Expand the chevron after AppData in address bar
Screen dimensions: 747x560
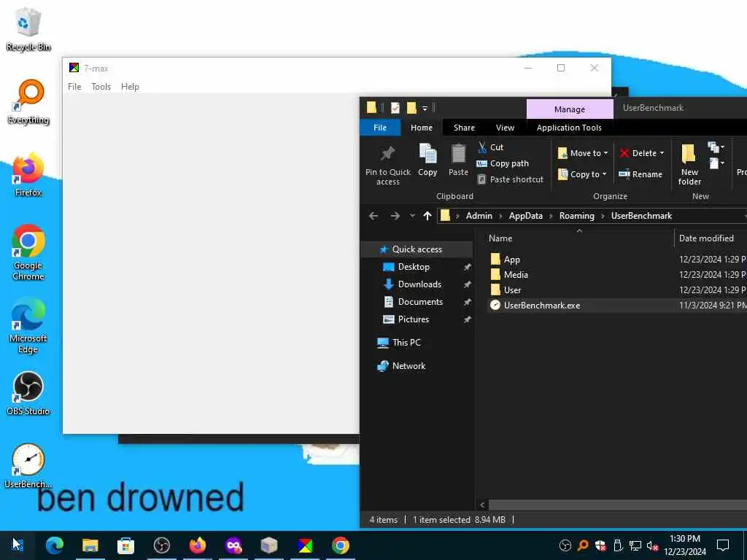tap(551, 216)
